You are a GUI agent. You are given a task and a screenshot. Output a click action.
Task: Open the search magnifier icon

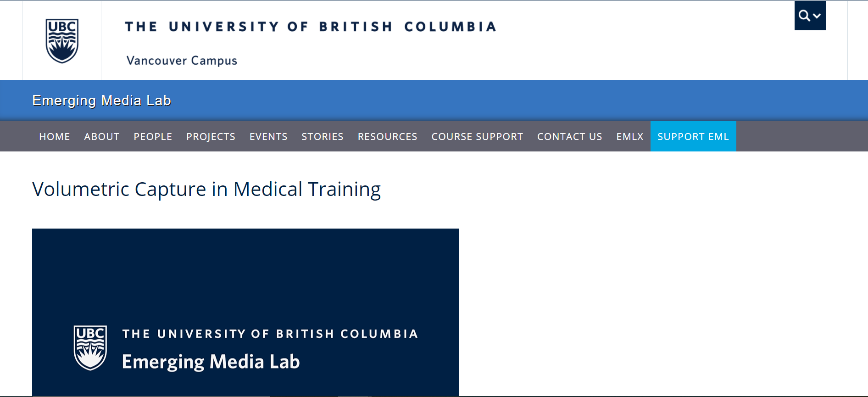point(804,16)
